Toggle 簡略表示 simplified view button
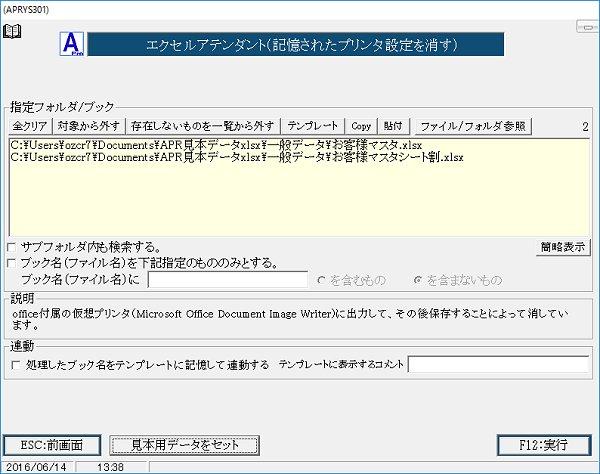This screenshot has width=600, height=474. [563, 247]
